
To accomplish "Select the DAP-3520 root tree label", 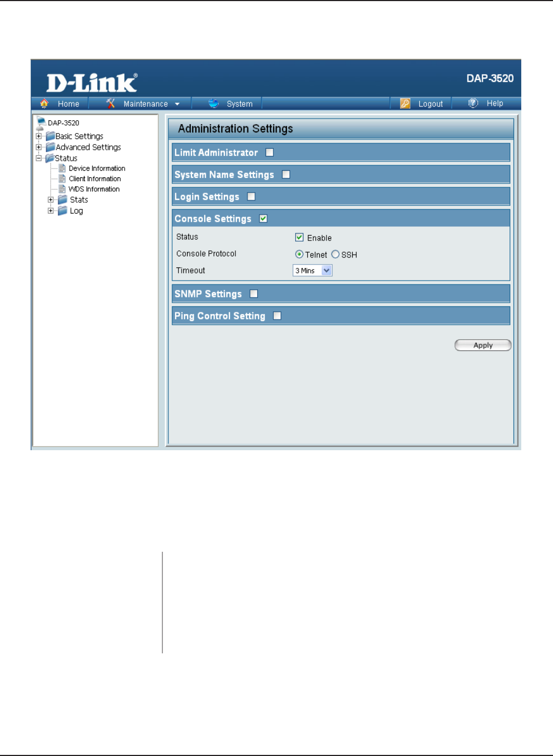I will 64,123.
